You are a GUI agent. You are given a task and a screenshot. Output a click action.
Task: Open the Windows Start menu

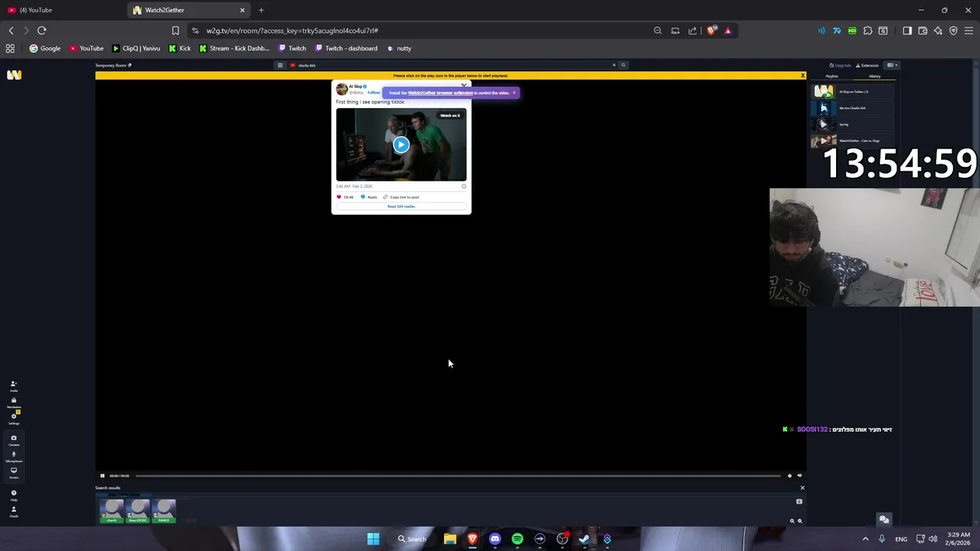pos(373,539)
